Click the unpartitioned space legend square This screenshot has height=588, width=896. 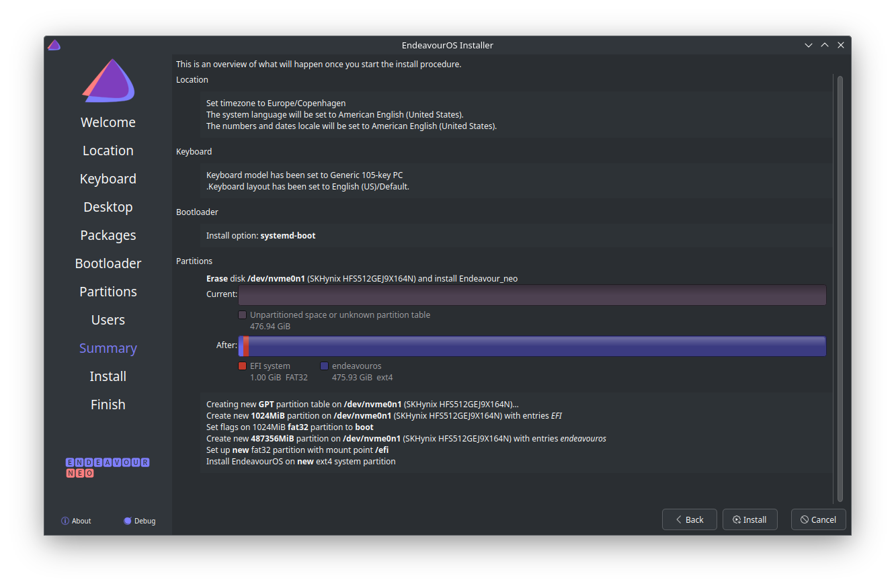(243, 314)
